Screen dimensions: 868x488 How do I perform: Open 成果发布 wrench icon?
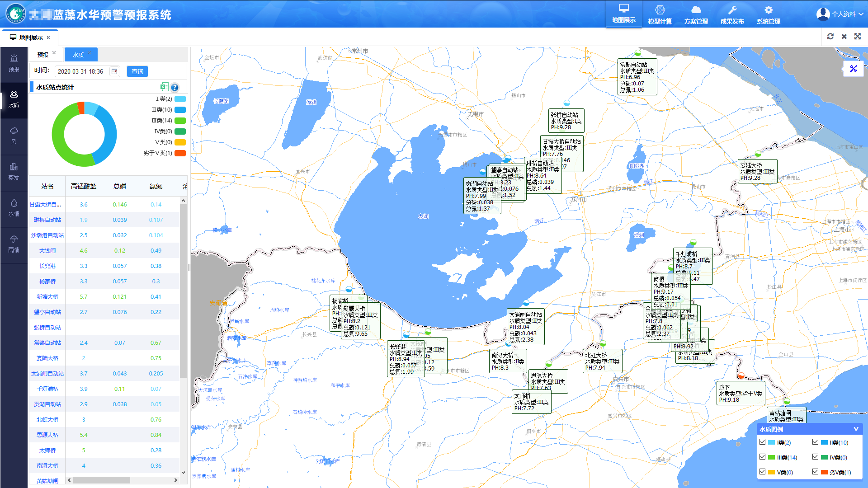(732, 10)
